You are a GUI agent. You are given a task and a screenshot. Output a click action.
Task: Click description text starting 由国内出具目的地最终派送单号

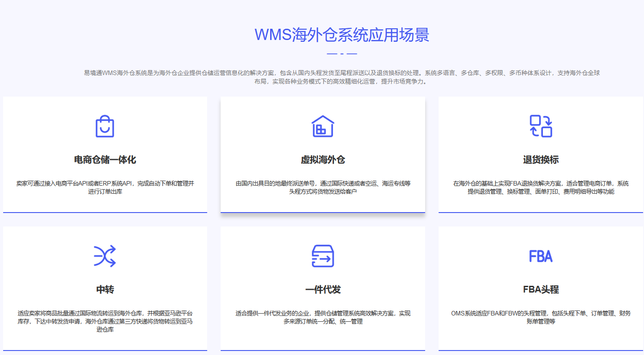point(323,187)
